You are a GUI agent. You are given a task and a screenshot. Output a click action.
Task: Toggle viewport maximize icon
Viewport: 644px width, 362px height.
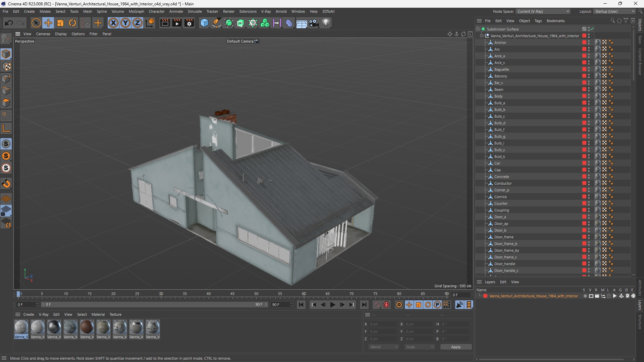point(470,34)
